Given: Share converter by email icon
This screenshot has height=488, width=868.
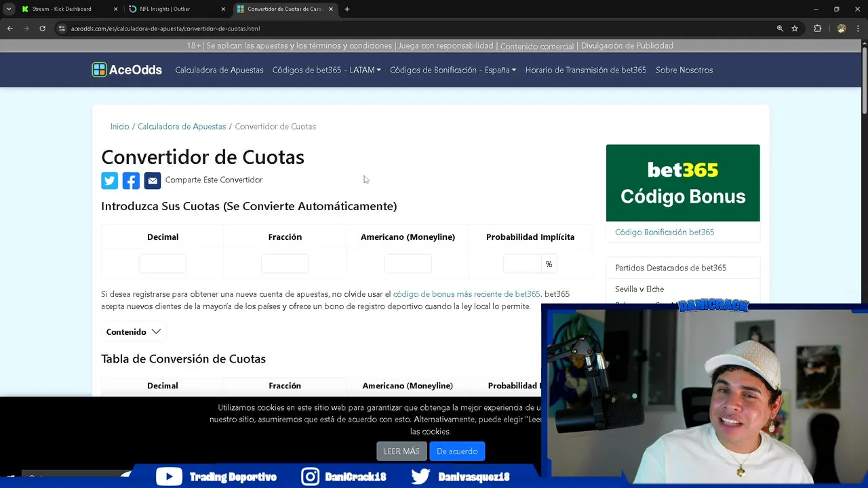Looking at the screenshot, I should point(153,180).
